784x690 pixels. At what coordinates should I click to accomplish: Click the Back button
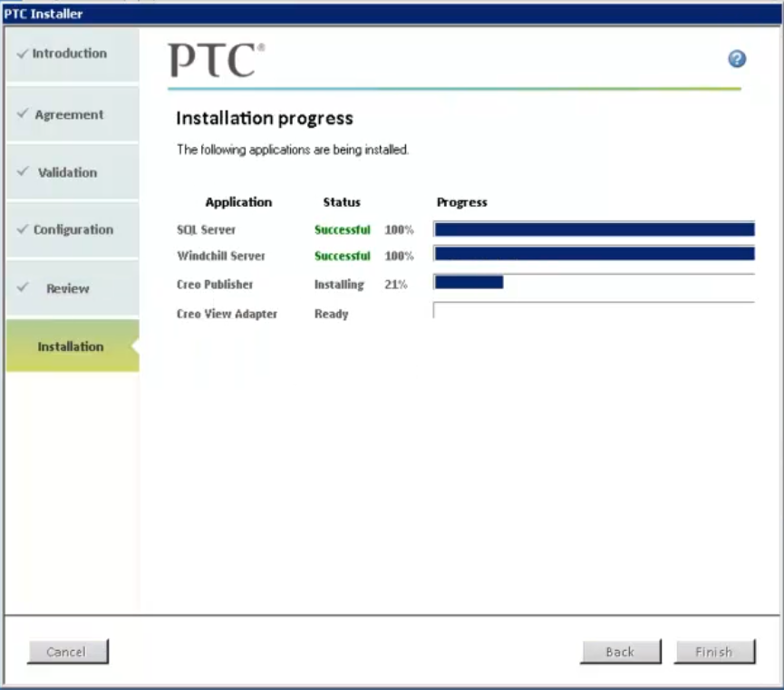(x=620, y=651)
